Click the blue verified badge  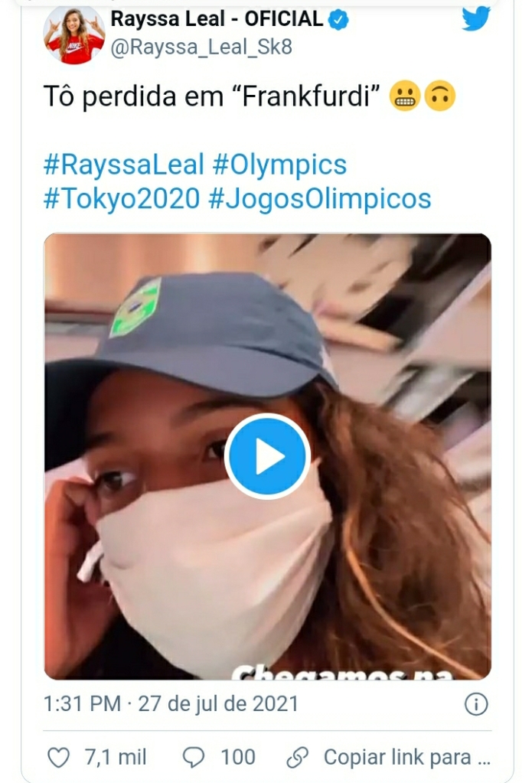coord(338,20)
